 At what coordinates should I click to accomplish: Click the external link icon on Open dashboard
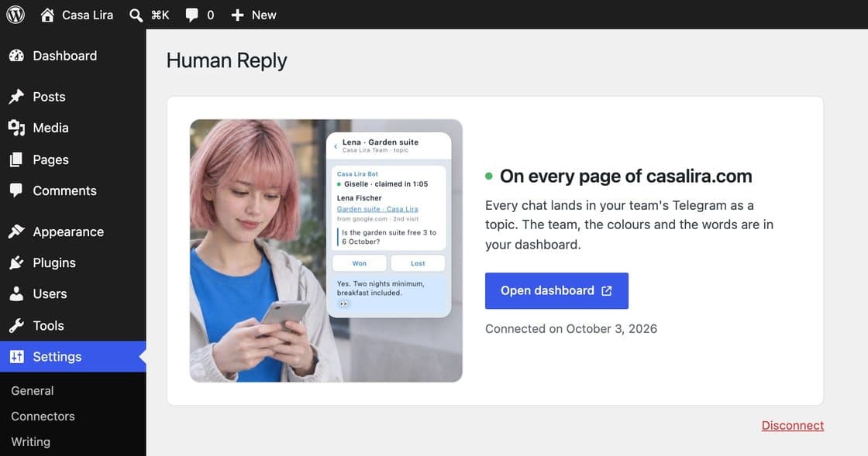[x=607, y=291]
